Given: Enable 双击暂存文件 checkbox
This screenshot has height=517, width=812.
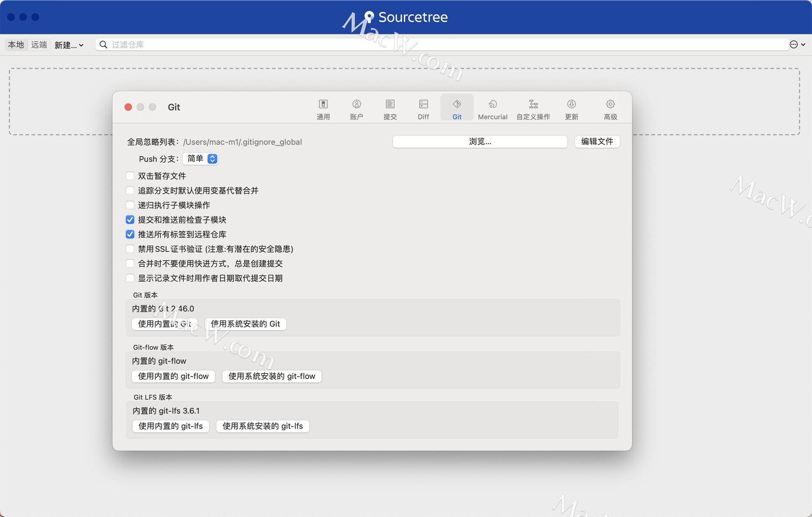Looking at the screenshot, I should tap(130, 176).
